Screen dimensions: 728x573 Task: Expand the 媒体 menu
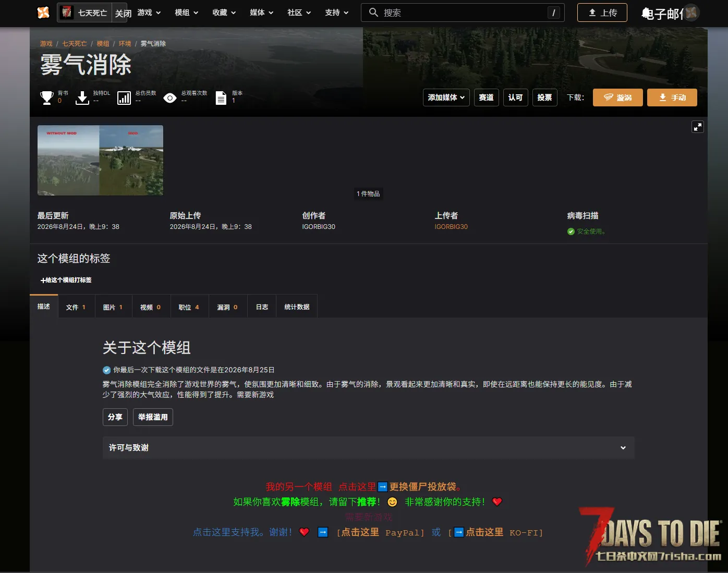(x=262, y=13)
